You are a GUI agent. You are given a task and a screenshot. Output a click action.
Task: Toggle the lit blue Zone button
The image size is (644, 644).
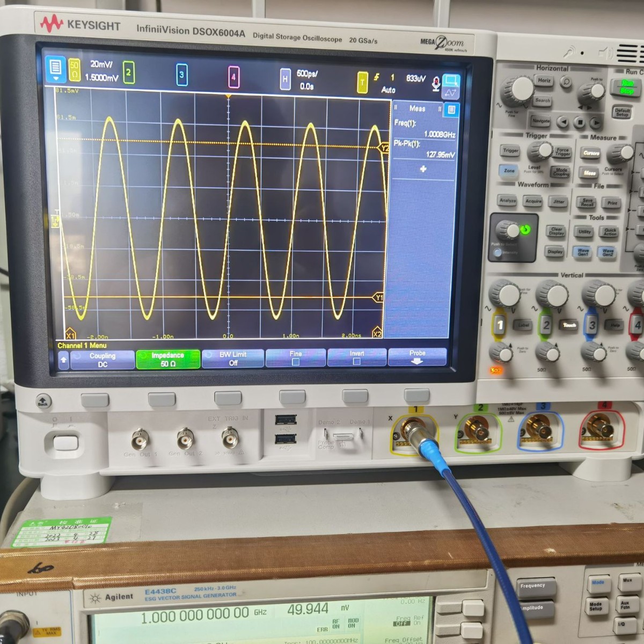coord(509,171)
